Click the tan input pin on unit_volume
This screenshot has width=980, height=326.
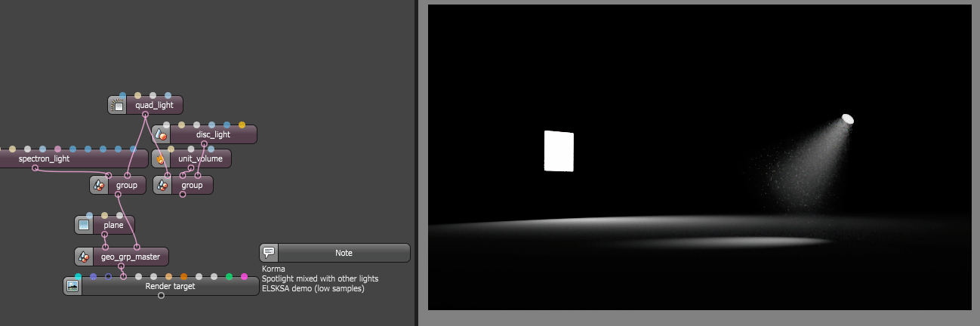[x=171, y=149]
